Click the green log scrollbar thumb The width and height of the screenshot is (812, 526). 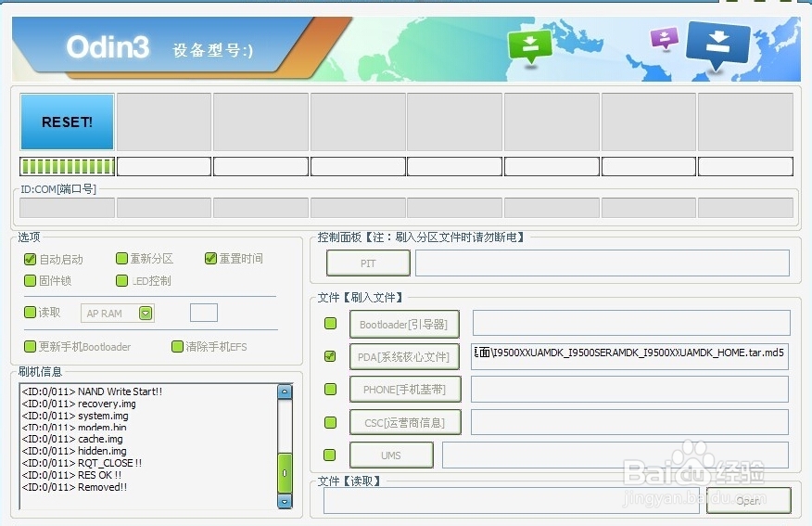285,472
